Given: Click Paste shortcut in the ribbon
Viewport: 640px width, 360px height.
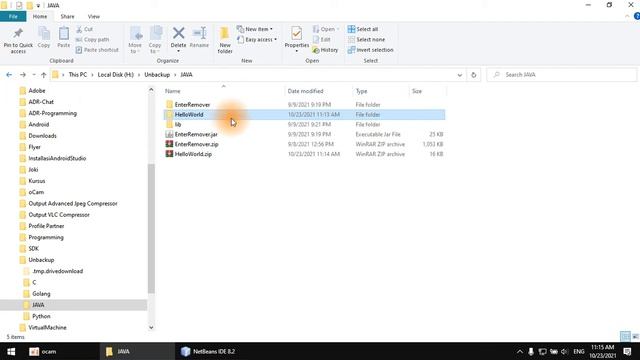Looking at the screenshot, I should point(97,50).
